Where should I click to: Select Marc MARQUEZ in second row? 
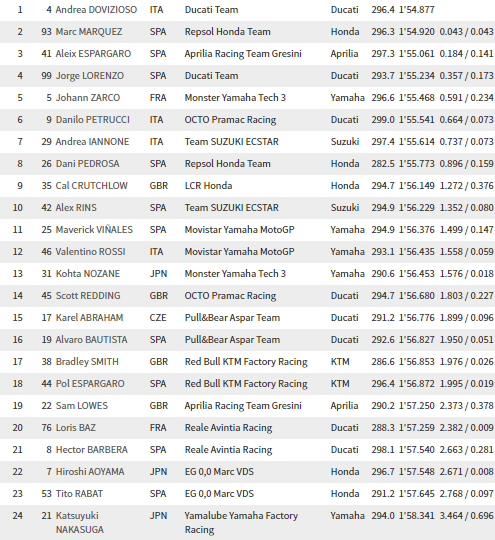pos(89,32)
